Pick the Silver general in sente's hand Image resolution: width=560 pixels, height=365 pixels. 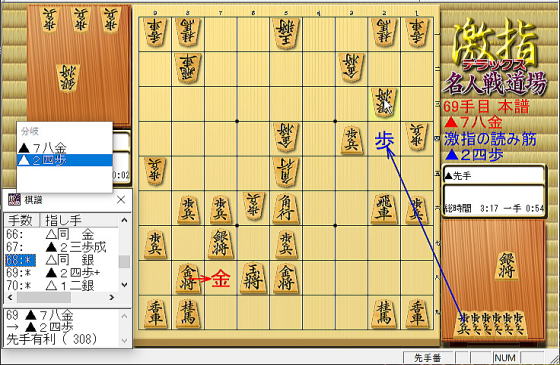(x=506, y=266)
